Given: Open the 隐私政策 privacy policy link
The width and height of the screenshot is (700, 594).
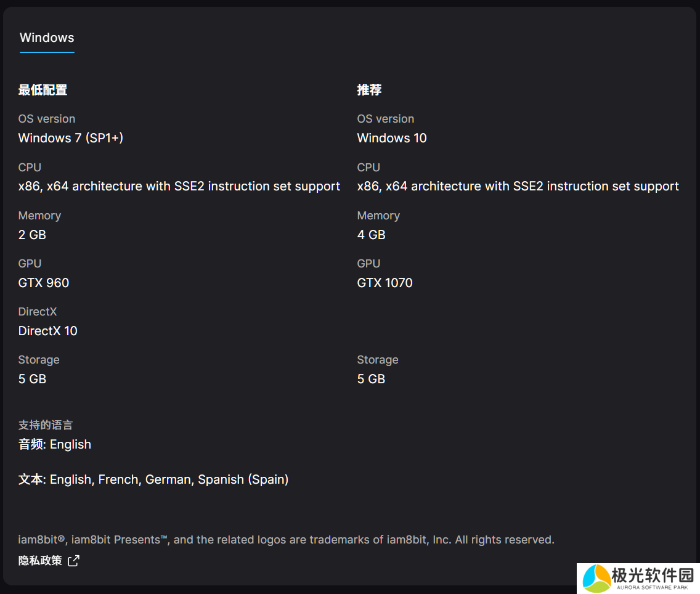Looking at the screenshot, I should coord(41,560).
